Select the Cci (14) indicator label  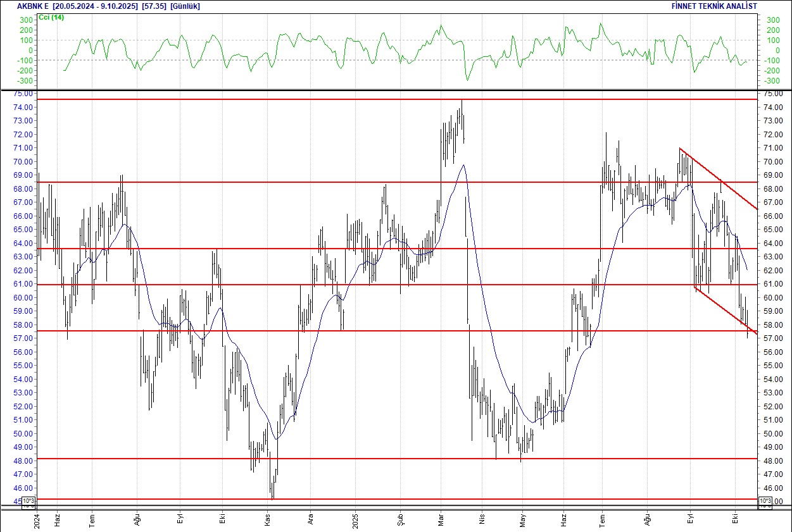tap(51, 17)
